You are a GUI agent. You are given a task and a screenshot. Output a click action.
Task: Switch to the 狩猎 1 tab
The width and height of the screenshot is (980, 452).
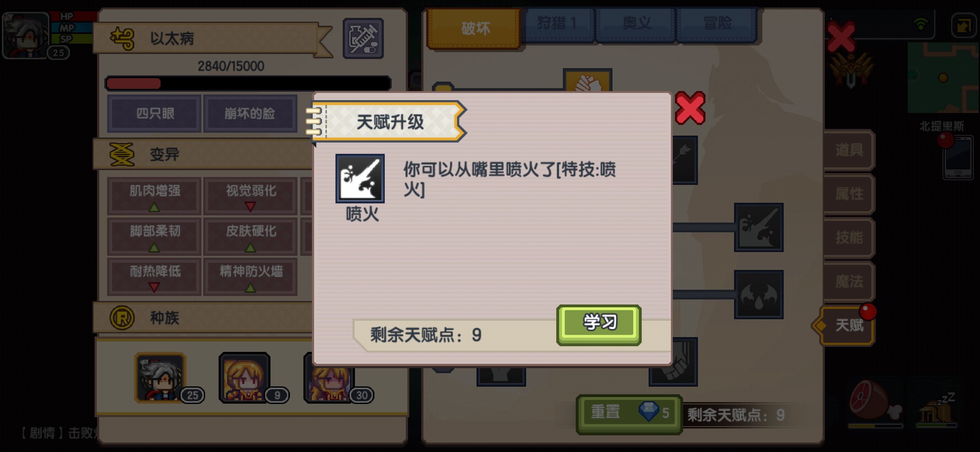tap(557, 24)
